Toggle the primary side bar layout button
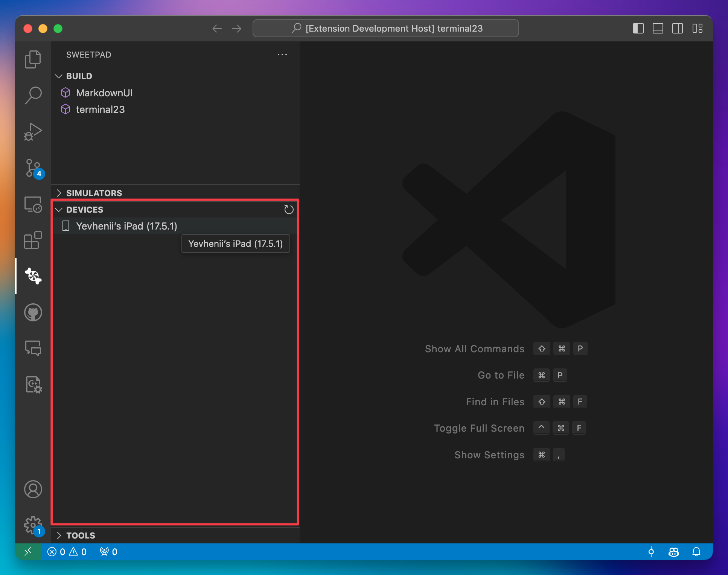This screenshot has width=728, height=575. coord(638,29)
